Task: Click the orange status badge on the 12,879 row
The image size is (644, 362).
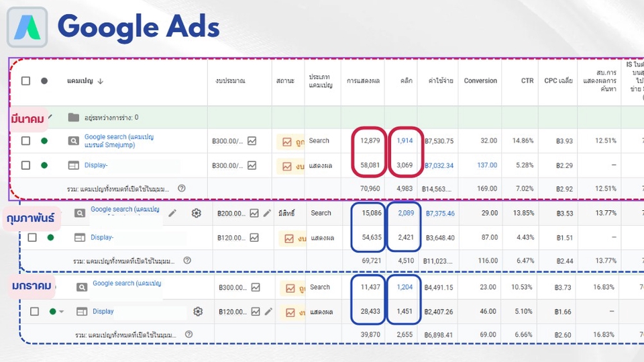Action: point(290,142)
